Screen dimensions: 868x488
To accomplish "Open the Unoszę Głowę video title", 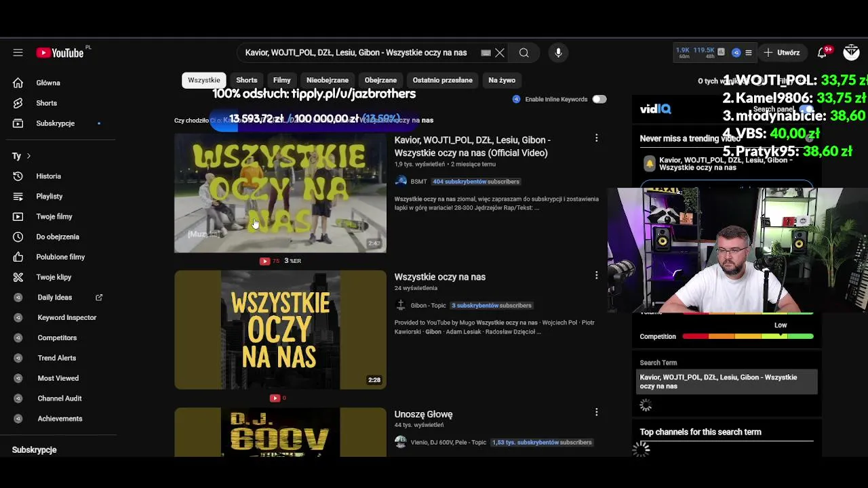I will tap(423, 414).
